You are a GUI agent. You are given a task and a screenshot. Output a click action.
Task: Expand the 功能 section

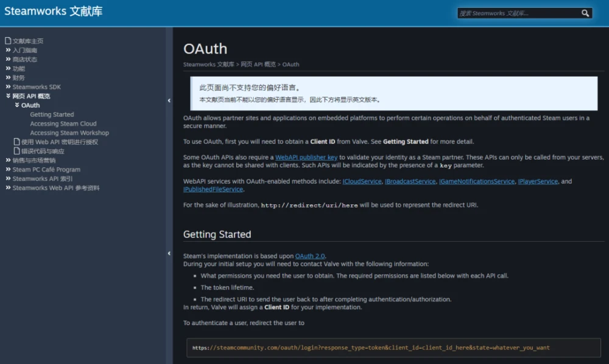[8, 69]
